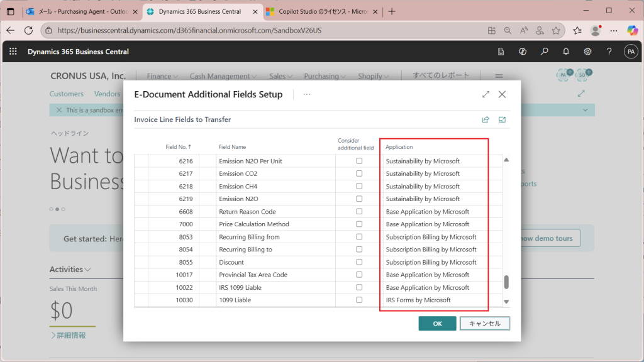
Task: Open the browser split screen icon
Action: tap(492, 30)
